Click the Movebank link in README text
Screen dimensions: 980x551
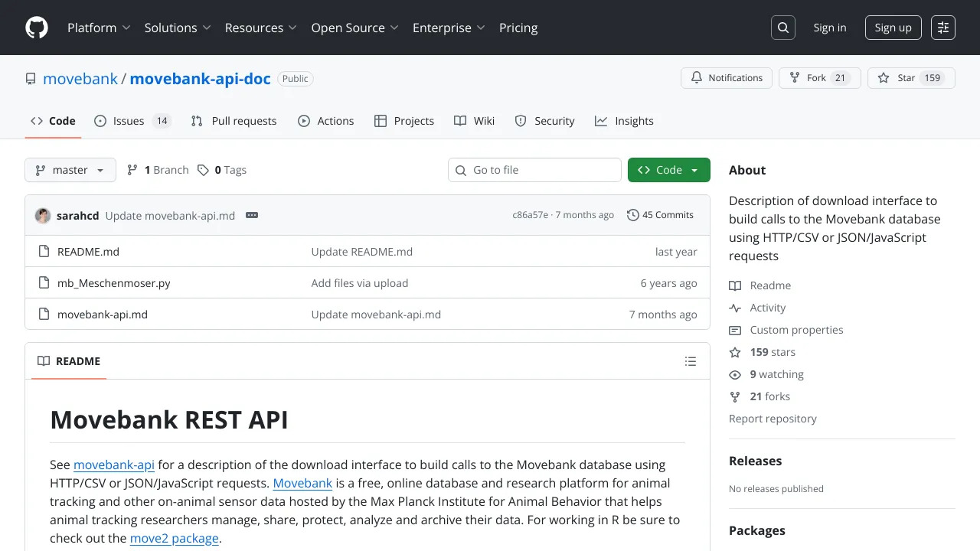pos(302,483)
